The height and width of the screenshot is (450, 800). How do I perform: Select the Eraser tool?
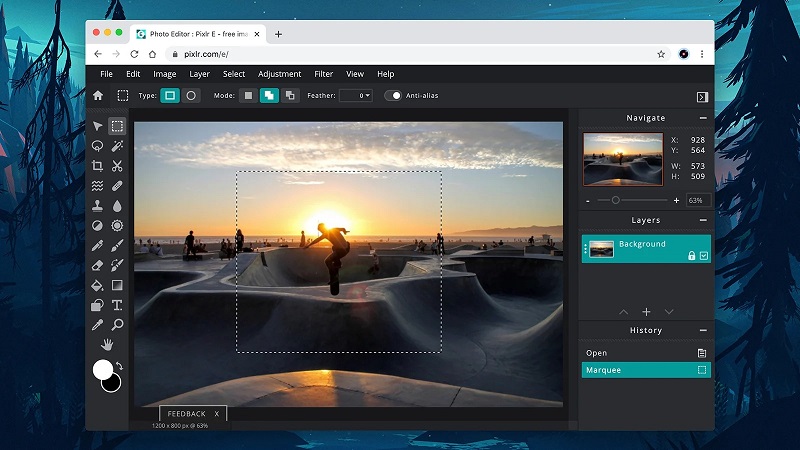pyautogui.click(x=97, y=265)
